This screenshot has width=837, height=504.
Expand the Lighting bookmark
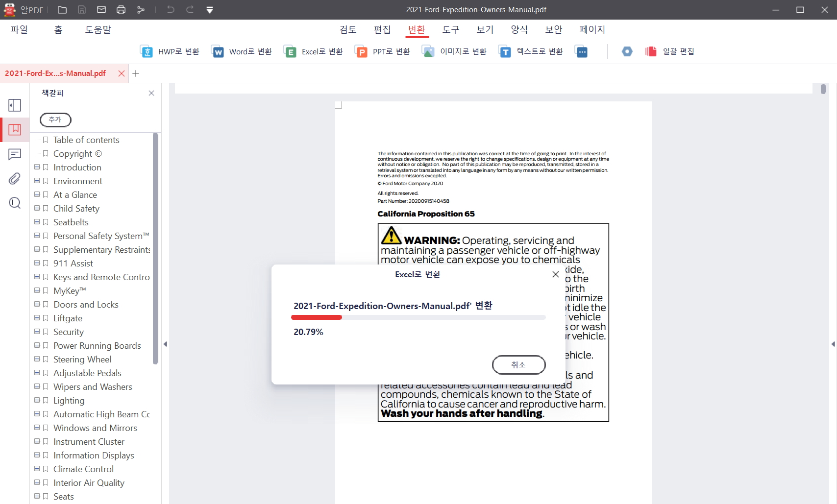coord(37,401)
